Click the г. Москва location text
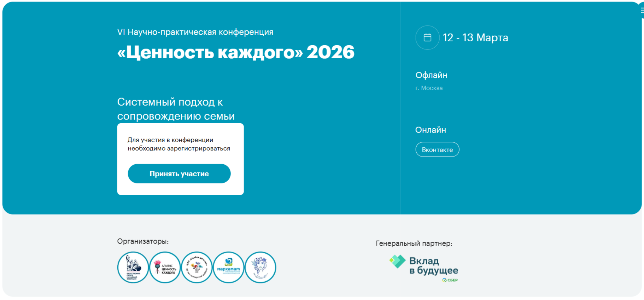644x300 pixels. 429,88
